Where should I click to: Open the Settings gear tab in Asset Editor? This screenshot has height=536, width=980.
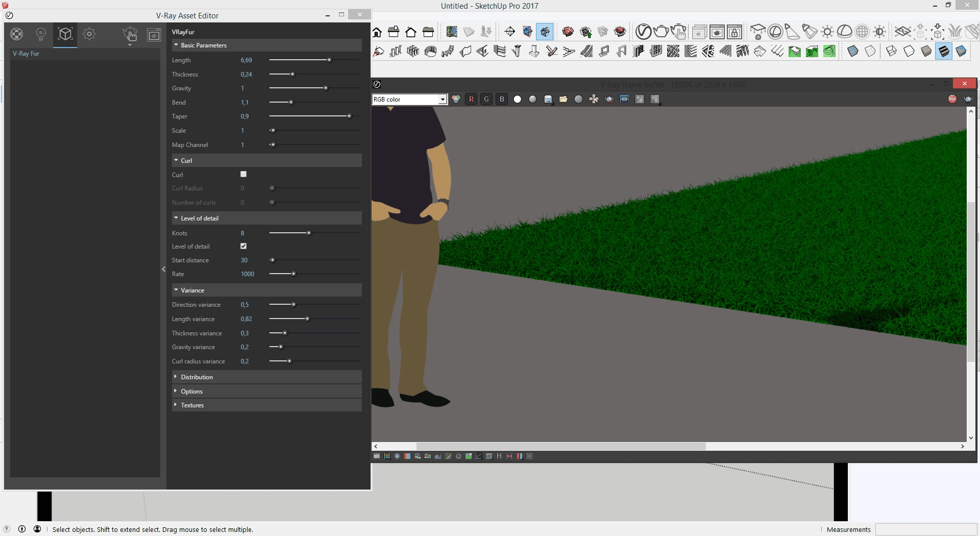[x=89, y=34]
